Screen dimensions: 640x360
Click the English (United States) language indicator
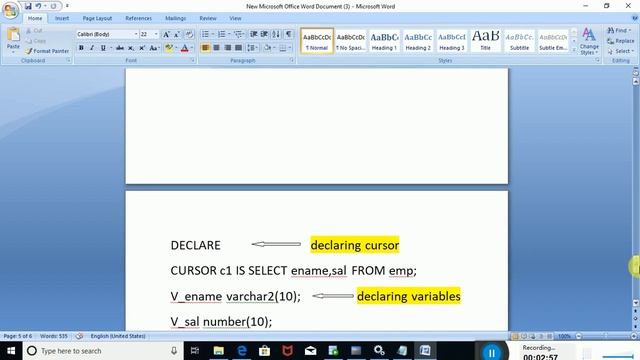pyautogui.click(x=118, y=336)
